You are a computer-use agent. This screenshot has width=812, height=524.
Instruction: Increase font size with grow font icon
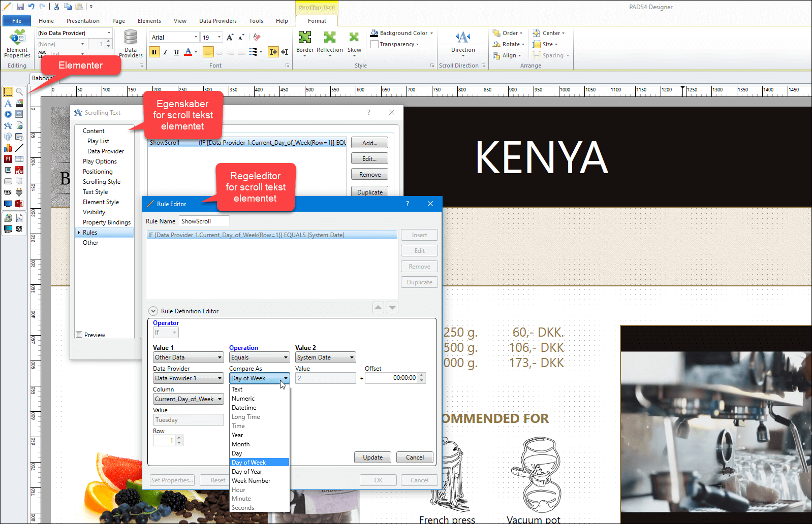click(230, 37)
